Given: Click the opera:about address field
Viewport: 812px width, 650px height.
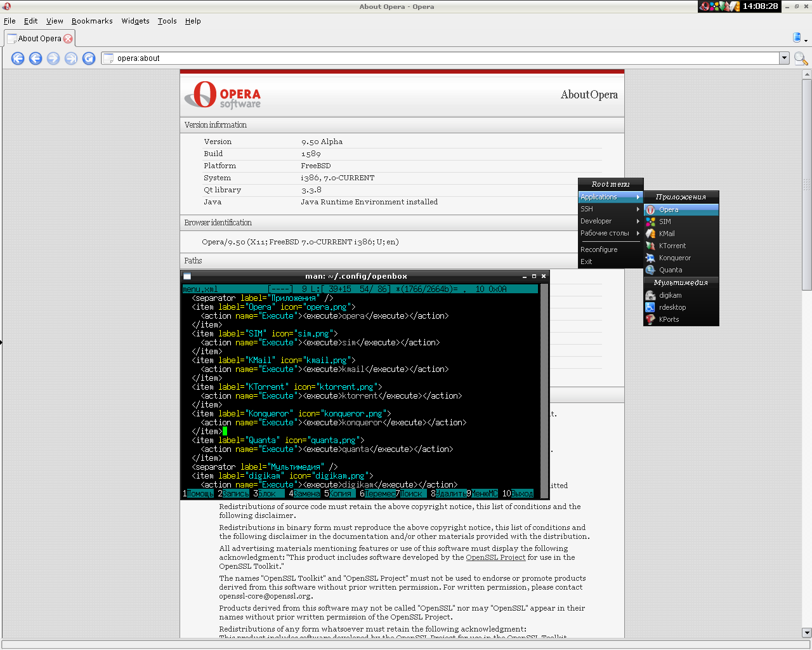Looking at the screenshot, I should pos(440,58).
